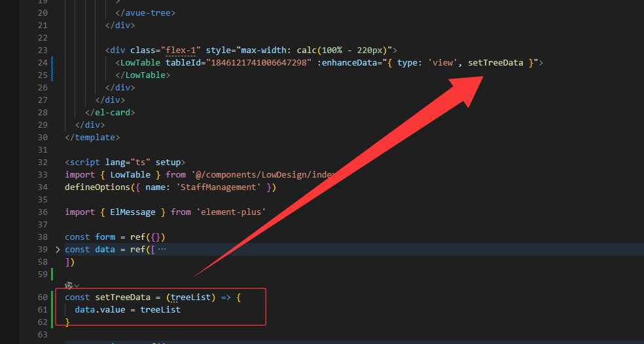The image size is (644, 344).
Task: Expand the folded data ref array arrow
Action: (x=58, y=250)
